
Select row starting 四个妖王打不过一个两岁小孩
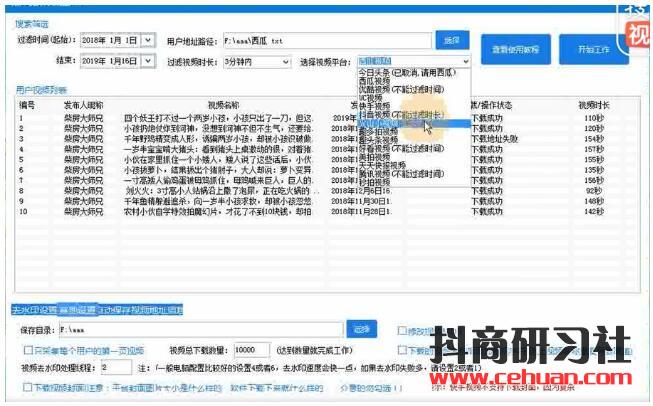tap(326, 118)
